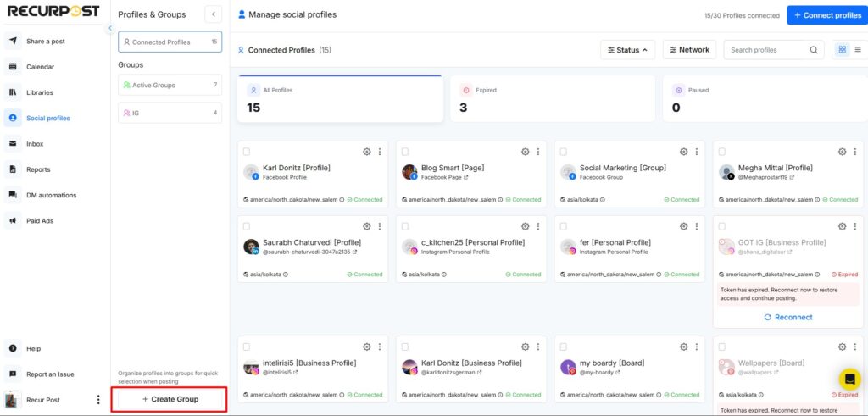Switch to grid view layout

tap(842, 50)
